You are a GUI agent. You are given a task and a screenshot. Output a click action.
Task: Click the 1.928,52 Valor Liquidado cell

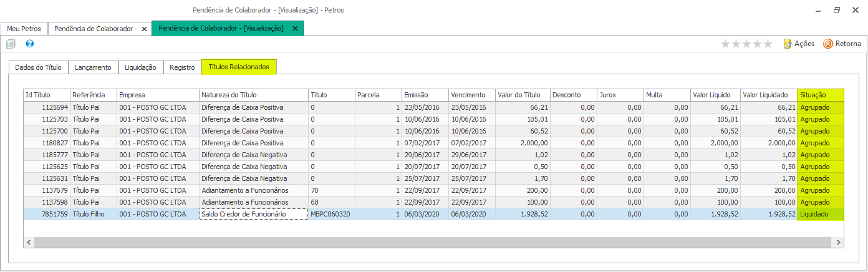(769, 214)
